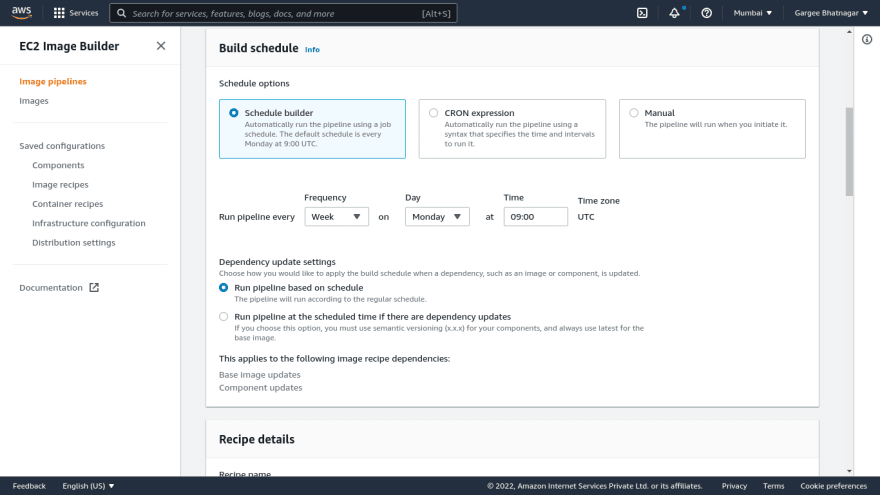880x495 pixels.
Task: Choose Run pipeline based on schedule
Action: (x=223, y=287)
